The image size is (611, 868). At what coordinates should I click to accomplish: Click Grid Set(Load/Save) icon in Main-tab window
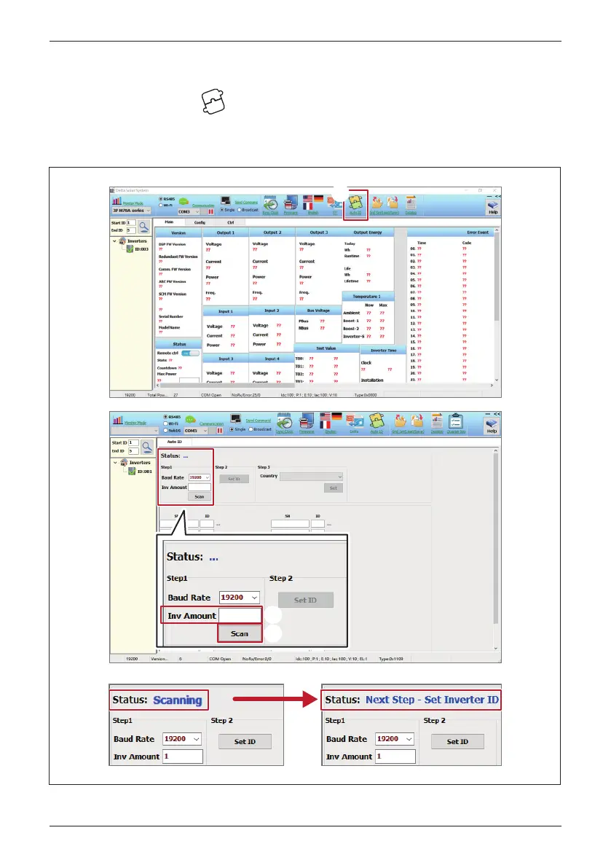(385, 203)
